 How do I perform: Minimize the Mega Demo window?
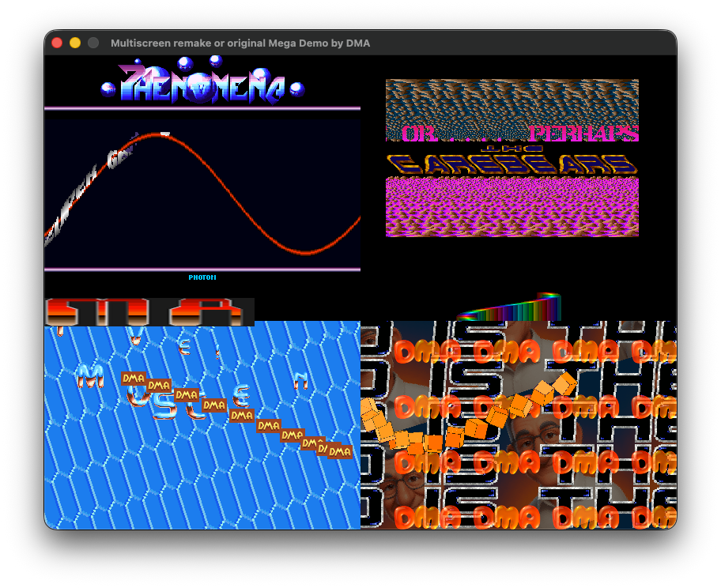click(75, 43)
